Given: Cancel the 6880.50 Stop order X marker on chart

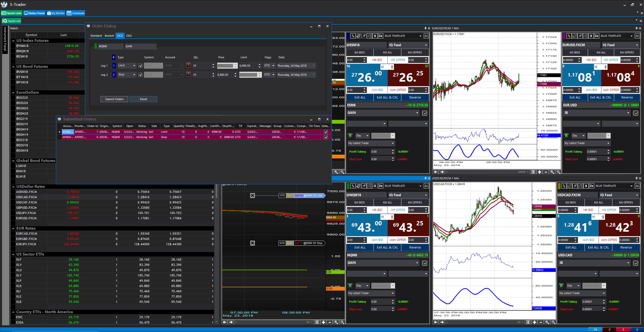Looking at the screenshot, I should coord(253,243).
